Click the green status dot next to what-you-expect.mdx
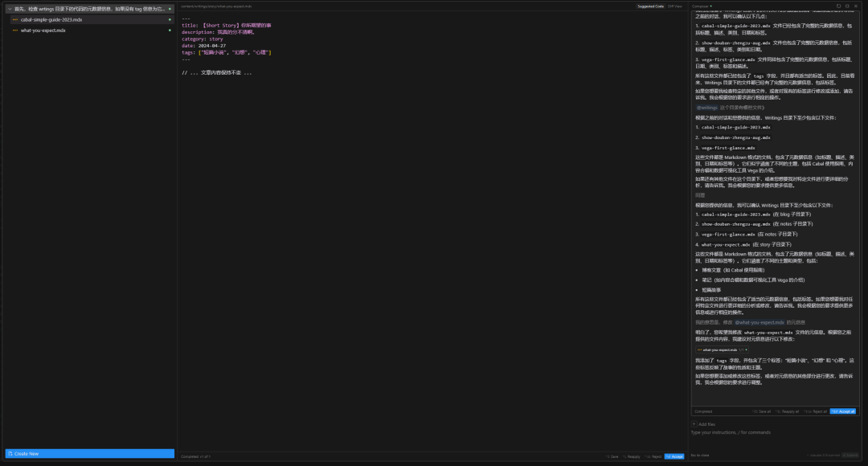Screen dimensions: 868x466 (170, 30)
